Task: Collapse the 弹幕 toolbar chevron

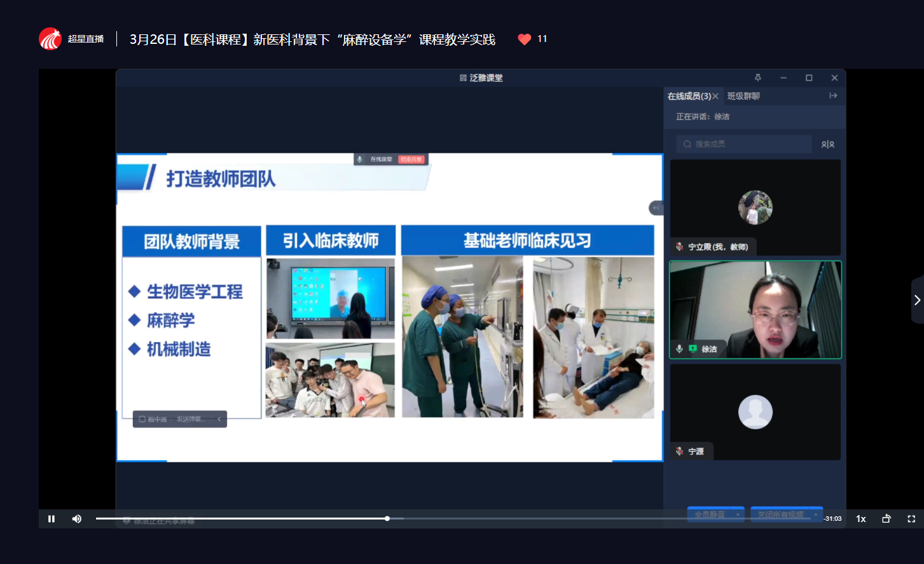Action: pyautogui.click(x=219, y=419)
